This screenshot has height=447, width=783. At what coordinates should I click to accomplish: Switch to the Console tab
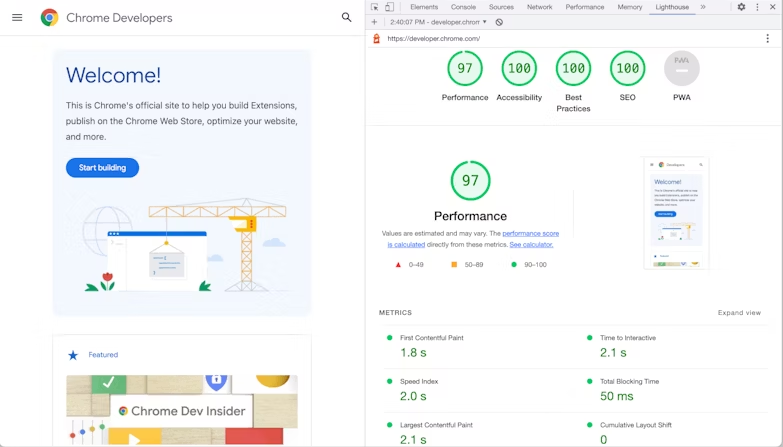pos(463,7)
